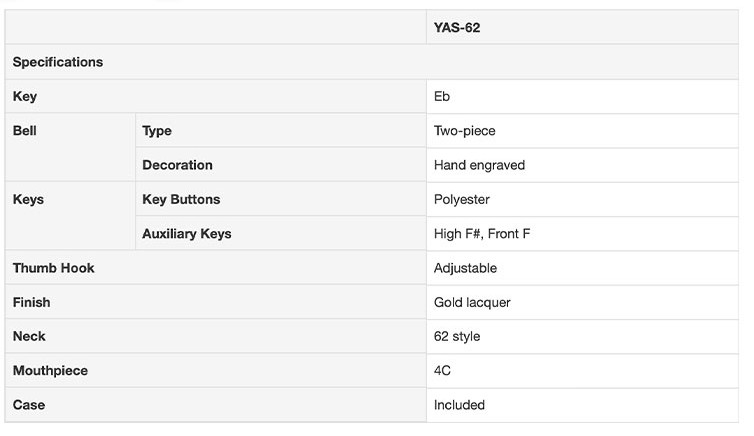Click the Adjustable value

tap(465, 268)
